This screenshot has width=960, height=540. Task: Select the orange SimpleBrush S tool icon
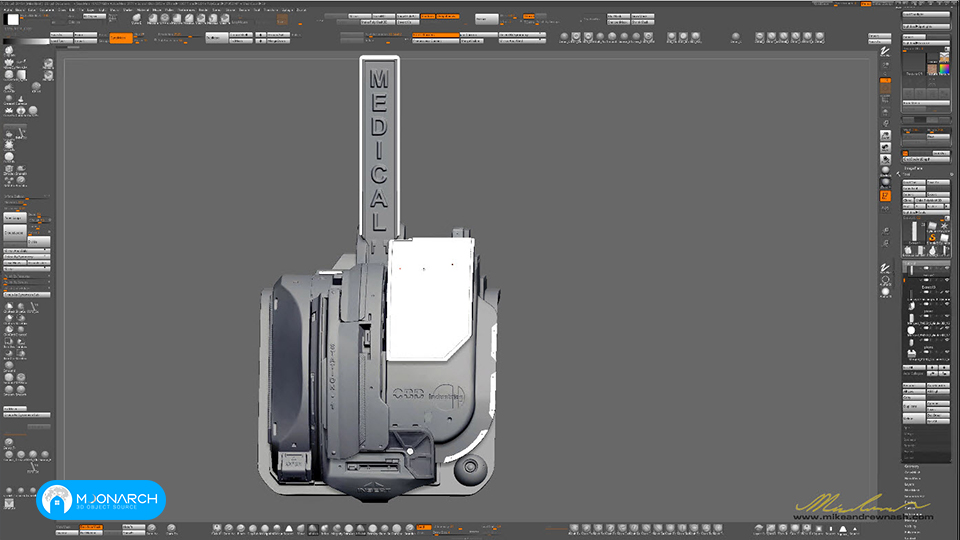932,237
